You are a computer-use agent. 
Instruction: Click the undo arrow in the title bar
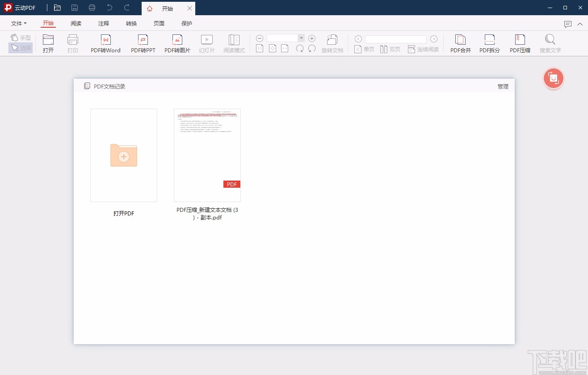pyautogui.click(x=110, y=8)
